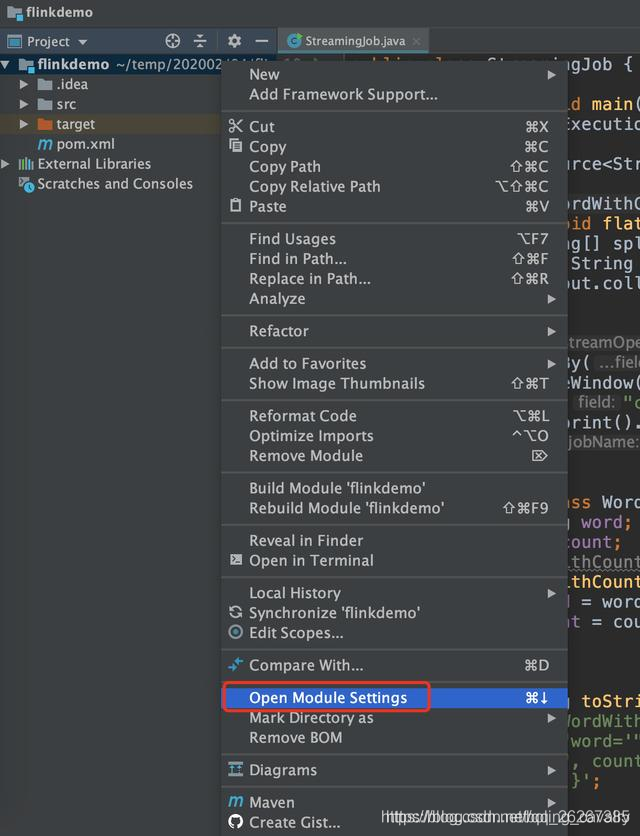Viewport: 640px width, 836px height.
Task: Hide the Project panel with minus icon
Action: coord(261,41)
